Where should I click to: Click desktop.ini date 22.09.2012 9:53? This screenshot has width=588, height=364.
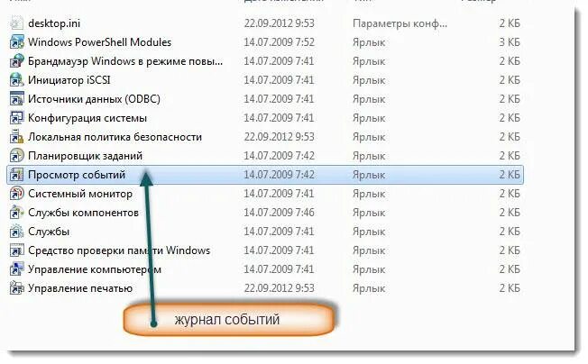click(x=279, y=23)
